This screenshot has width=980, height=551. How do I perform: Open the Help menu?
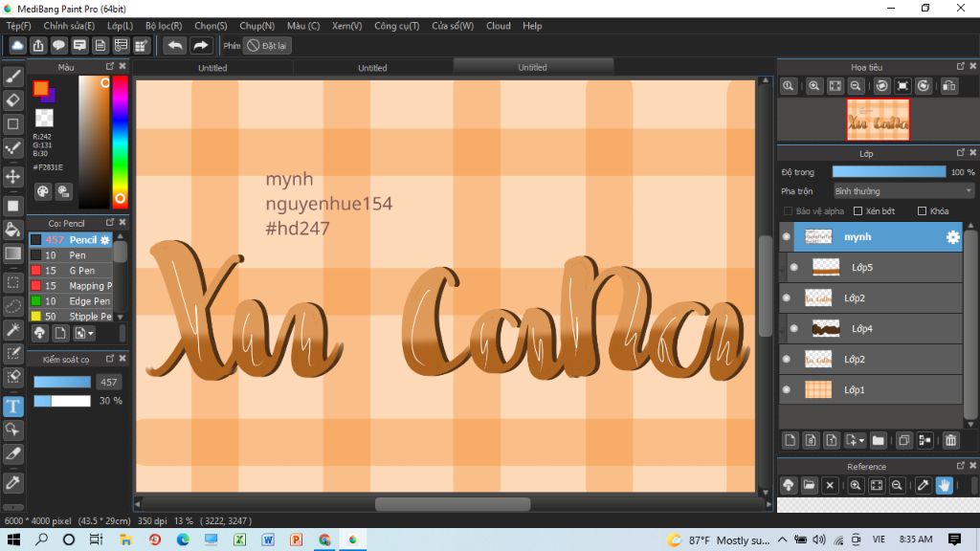tap(532, 26)
